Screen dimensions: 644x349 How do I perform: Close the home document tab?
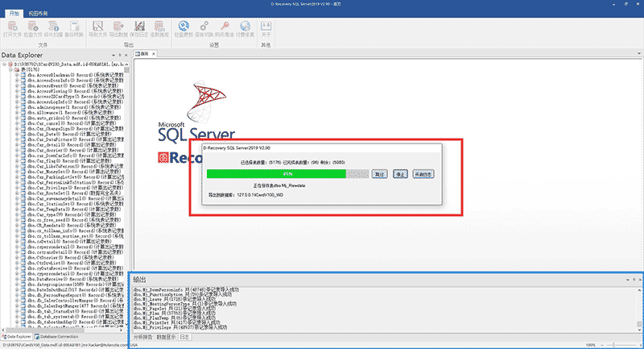[154, 54]
